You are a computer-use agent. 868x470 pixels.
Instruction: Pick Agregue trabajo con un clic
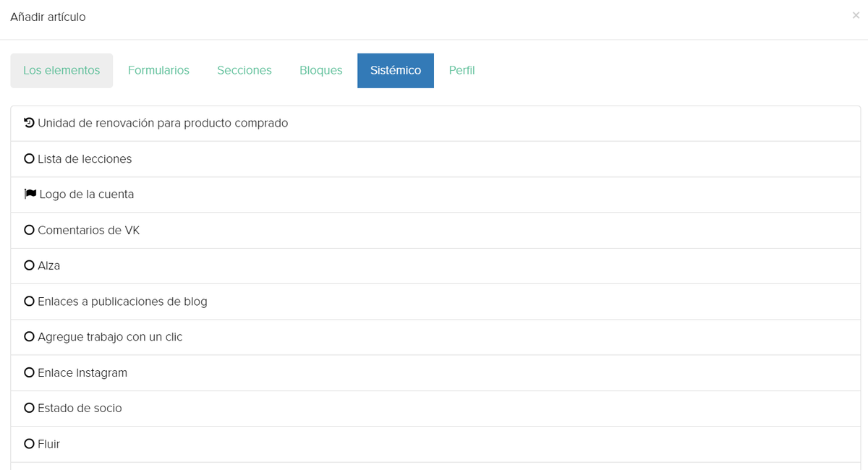pos(435,336)
